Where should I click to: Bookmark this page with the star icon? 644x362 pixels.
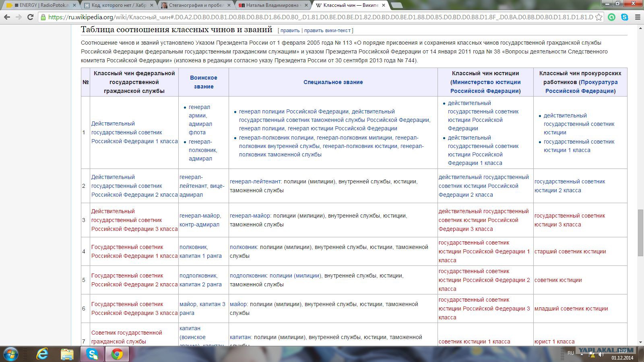click(x=599, y=17)
